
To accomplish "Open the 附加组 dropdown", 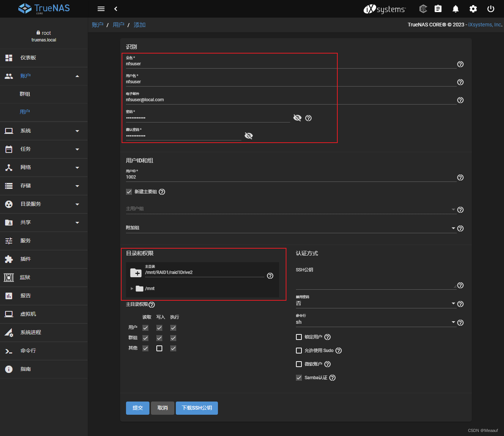I will click(291, 228).
